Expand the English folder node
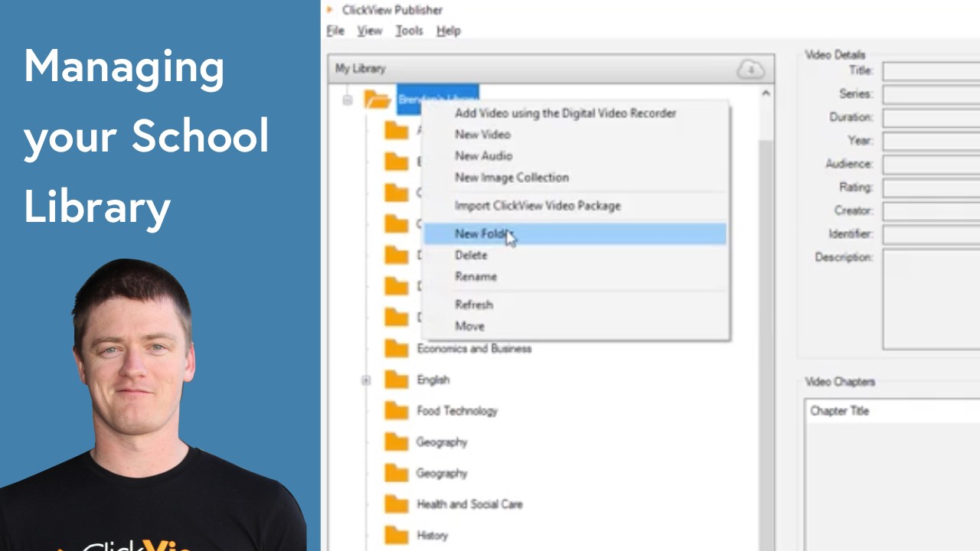Screen dimensions: 980x551 [366, 380]
